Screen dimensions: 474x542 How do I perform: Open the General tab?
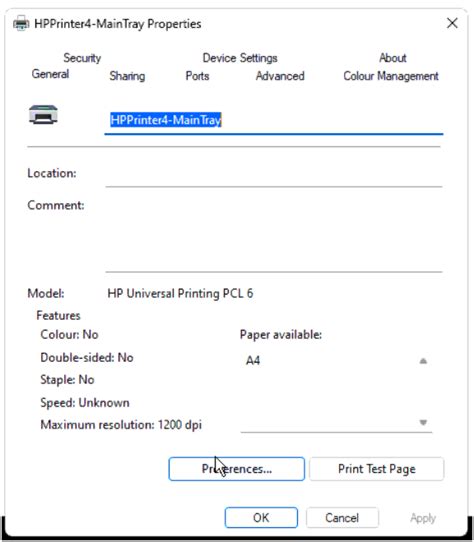coord(50,74)
